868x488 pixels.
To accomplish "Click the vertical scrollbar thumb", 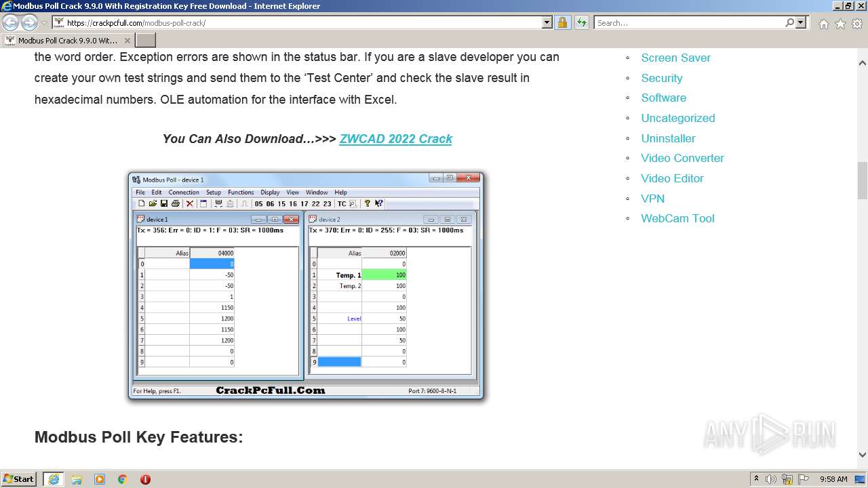I will click(x=863, y=181).
